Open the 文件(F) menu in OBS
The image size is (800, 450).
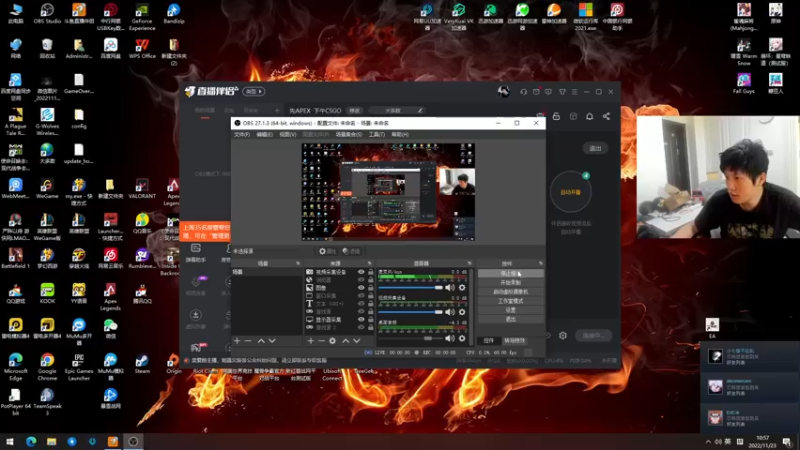click(242, 135)
